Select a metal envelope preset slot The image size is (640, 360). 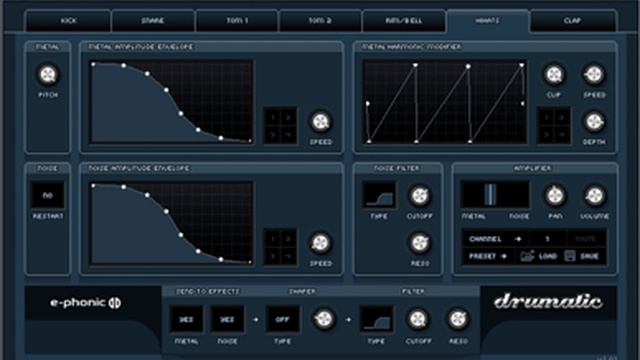(280, 126)
